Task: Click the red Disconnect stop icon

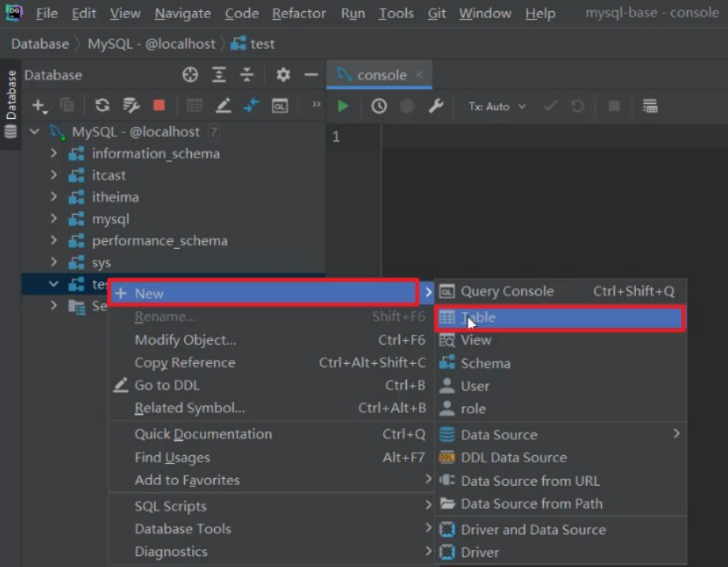Action: [x=159, y=106]
